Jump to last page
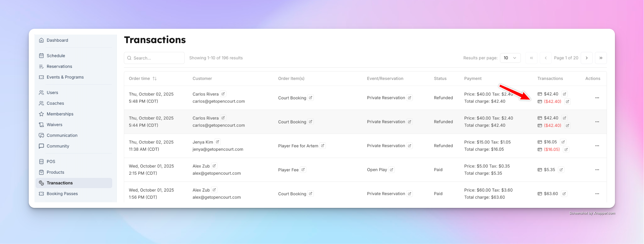The height and width of the screenshot is (244, 644). (601, 58)
